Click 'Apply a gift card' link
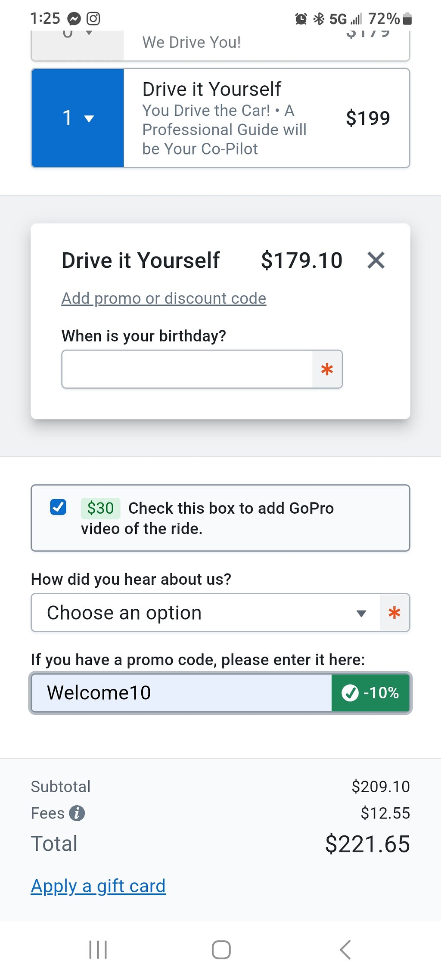 98,886
